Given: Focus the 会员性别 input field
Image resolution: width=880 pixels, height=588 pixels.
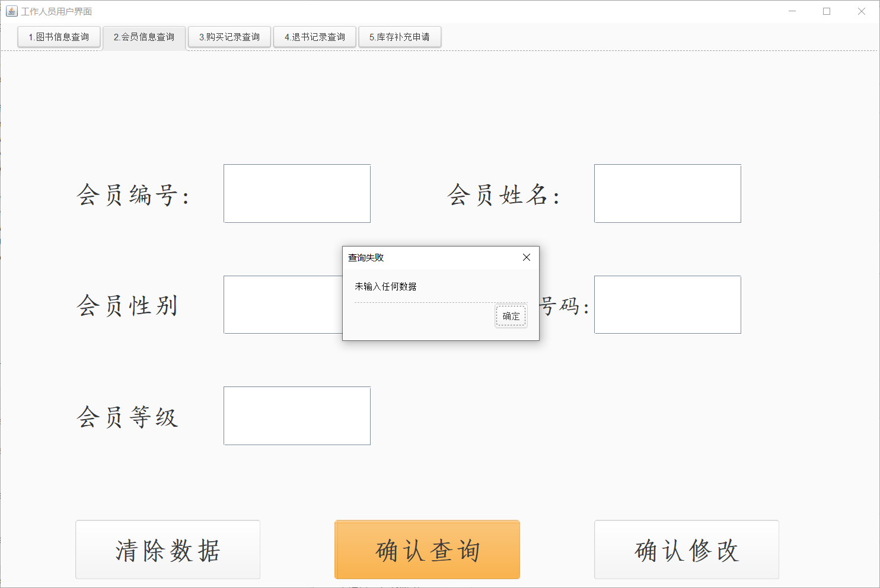Looking at the screenshot, I should [283, 305].
